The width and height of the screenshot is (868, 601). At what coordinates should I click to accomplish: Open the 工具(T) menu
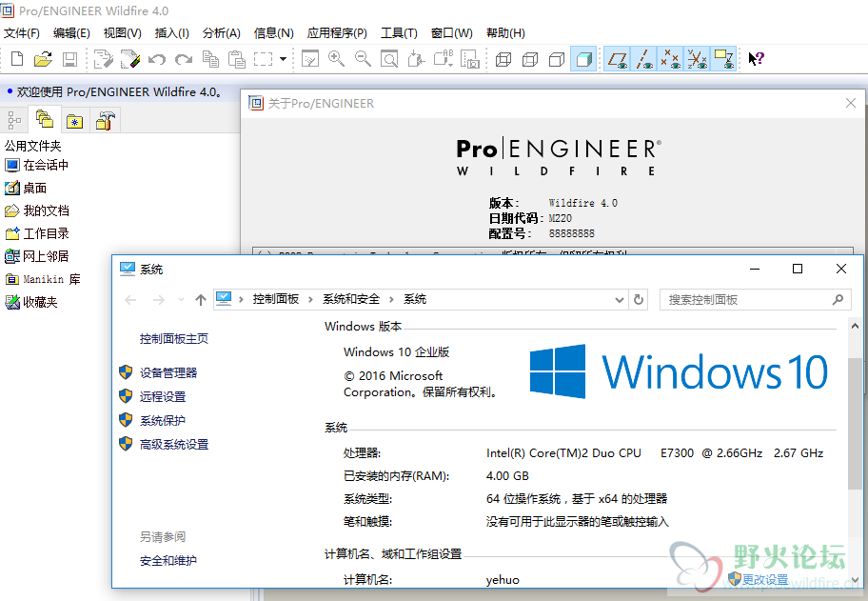pyautogui.click(x=399, y=33)
